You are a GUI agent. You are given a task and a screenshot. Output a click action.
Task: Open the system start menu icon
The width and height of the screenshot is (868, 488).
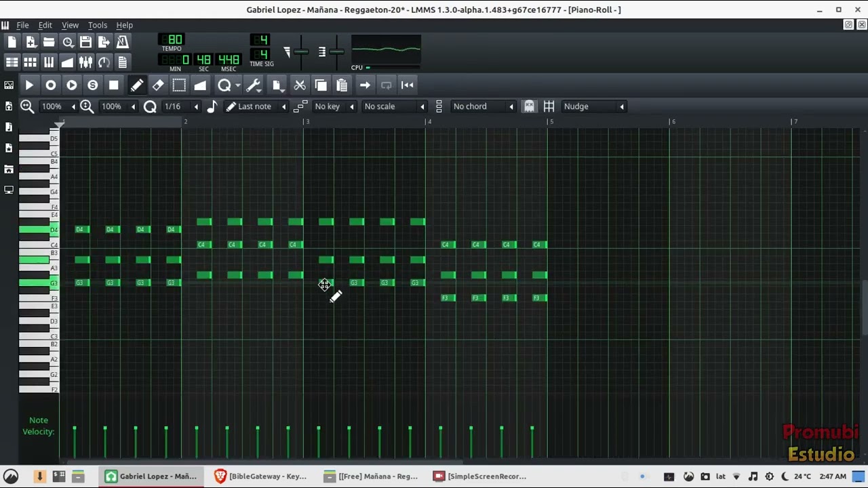point(11,476)
